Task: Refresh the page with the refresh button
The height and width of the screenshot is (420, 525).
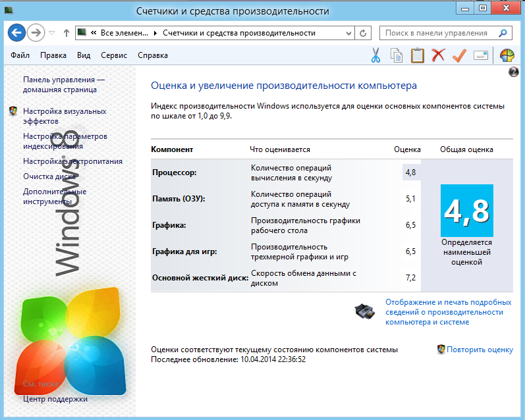Action: coord(363,33)
